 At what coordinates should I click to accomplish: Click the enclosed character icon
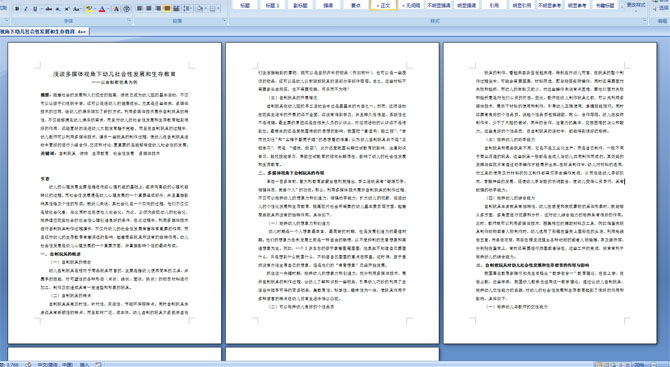[x=126, y=9]
